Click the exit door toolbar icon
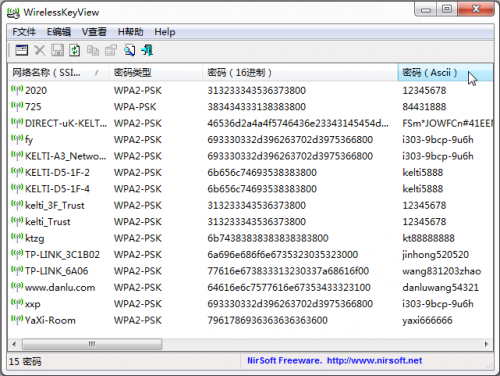The image size is (500, 376). (147, 50)
